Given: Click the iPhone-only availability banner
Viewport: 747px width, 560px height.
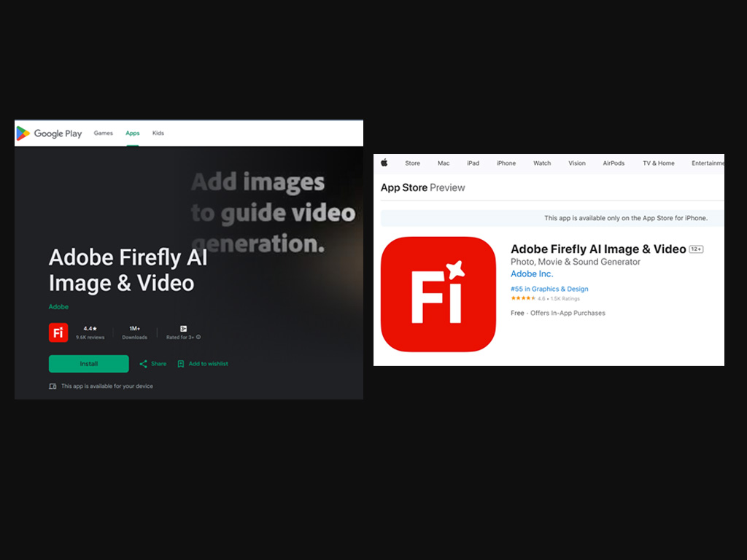Looking at the screenshot, I should (x=552, y=218).
